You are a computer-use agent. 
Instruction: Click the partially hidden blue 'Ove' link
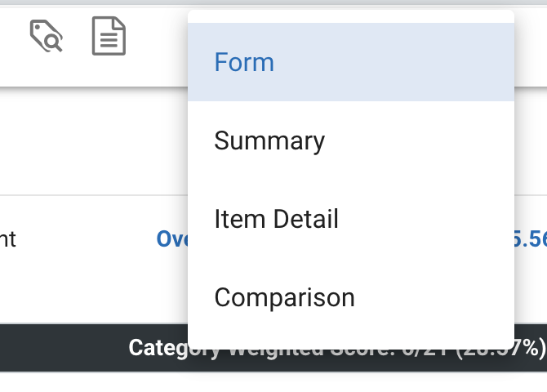coord(171,238)
